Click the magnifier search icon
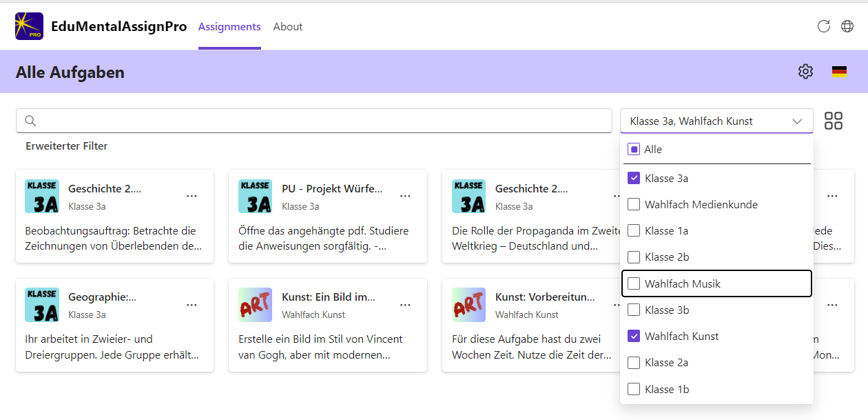 pos(30,121)
